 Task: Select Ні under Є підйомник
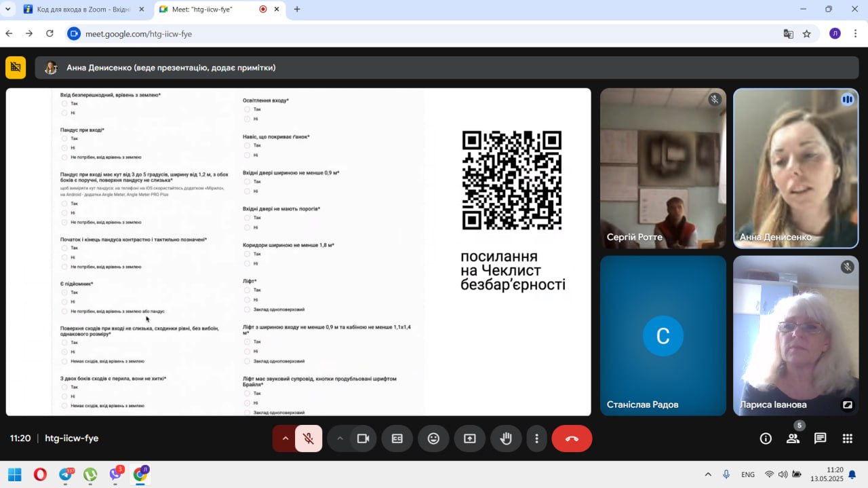(x=65, y=302)
